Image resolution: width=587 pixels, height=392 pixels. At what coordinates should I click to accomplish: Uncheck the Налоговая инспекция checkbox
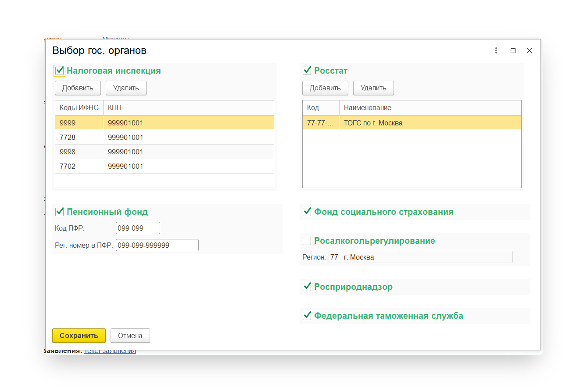pos(60,71)
